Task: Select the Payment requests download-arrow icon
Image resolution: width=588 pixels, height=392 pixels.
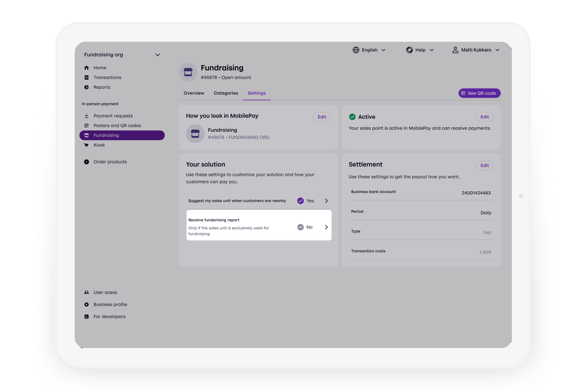Action: 86,116
